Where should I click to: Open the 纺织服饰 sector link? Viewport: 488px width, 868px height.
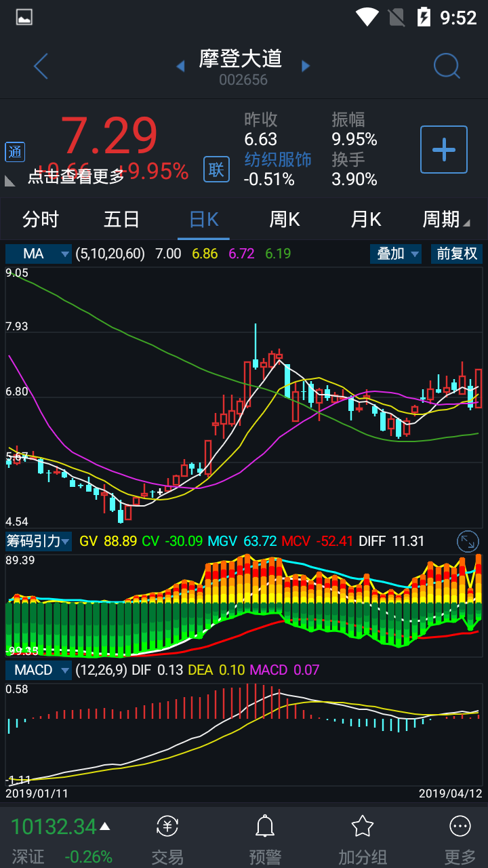(278, 159)
